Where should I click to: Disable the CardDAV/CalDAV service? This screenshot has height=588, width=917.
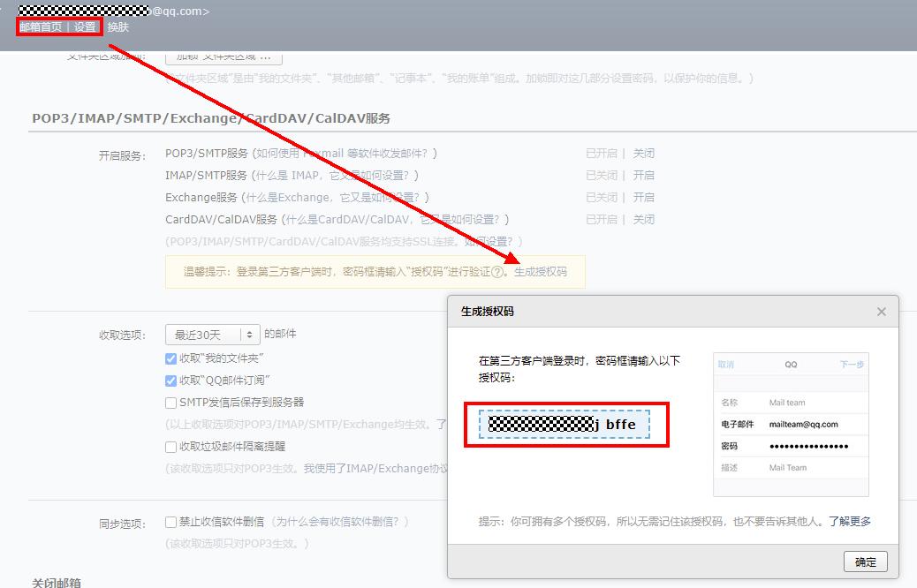644,218
